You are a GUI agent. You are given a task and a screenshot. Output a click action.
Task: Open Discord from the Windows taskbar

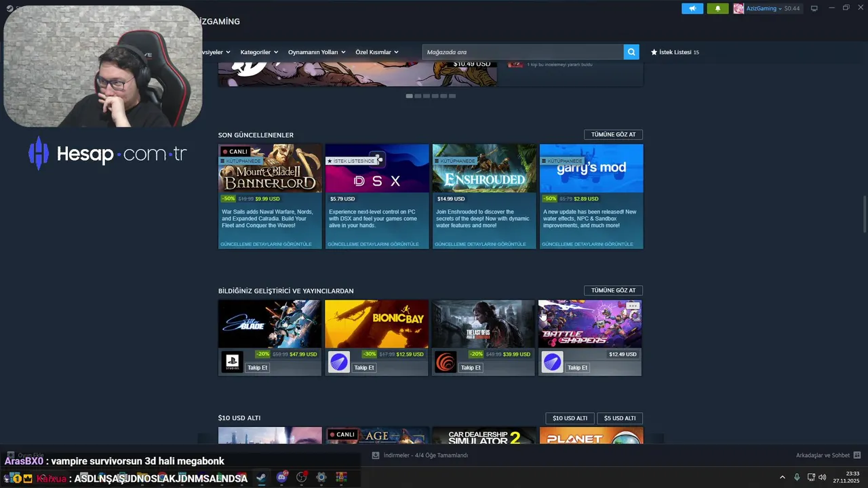[281, 478]
